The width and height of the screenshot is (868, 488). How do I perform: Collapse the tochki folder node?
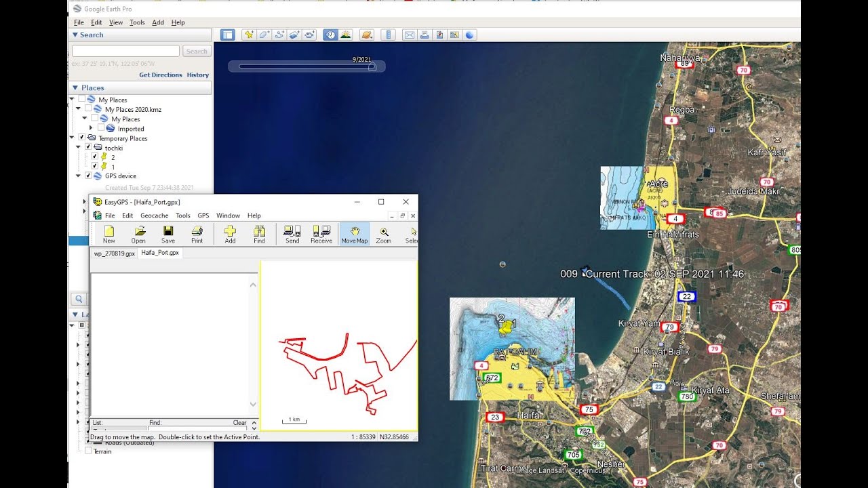(79, 147)
